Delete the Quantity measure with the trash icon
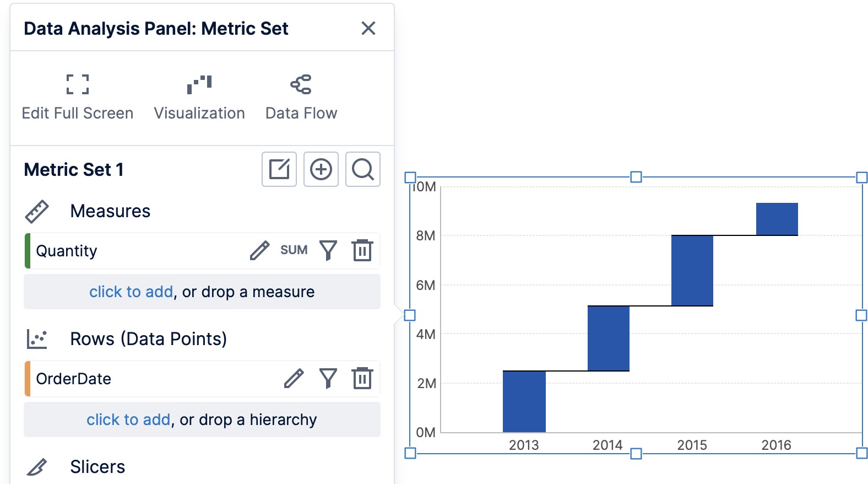 (x=362, y=250)
